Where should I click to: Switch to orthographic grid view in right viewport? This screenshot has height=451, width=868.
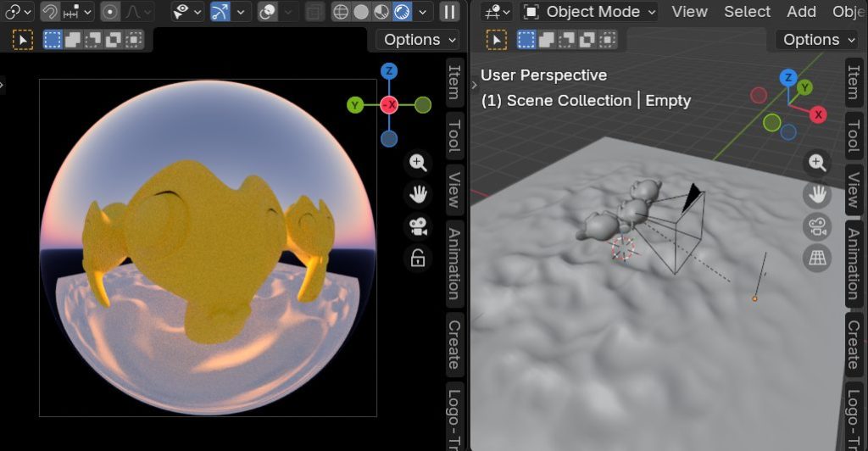(x=817, y=259)
